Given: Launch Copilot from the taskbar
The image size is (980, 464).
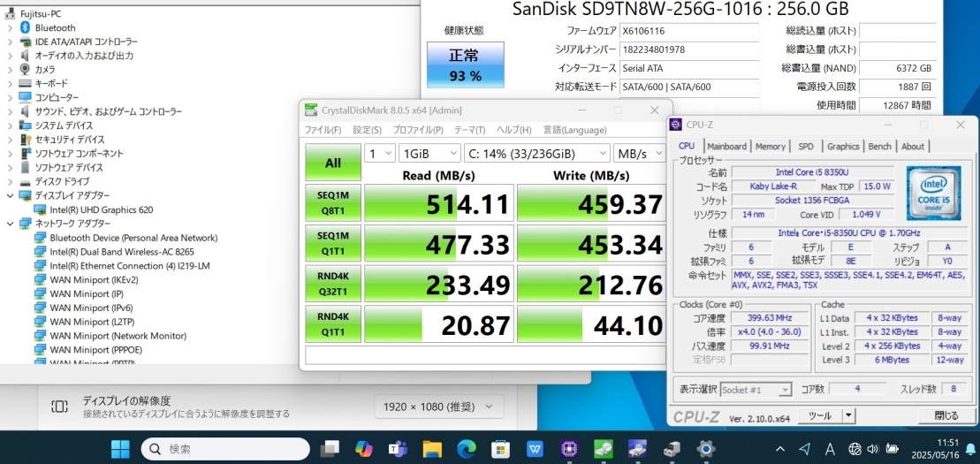Looking at the screenshot, I should pyautogui.click(x=363, y=448).
